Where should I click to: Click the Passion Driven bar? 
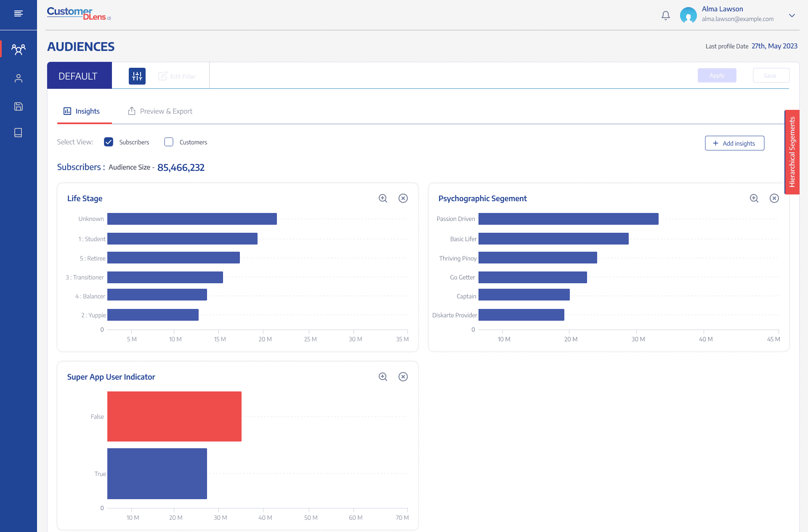tap(569, 219)
